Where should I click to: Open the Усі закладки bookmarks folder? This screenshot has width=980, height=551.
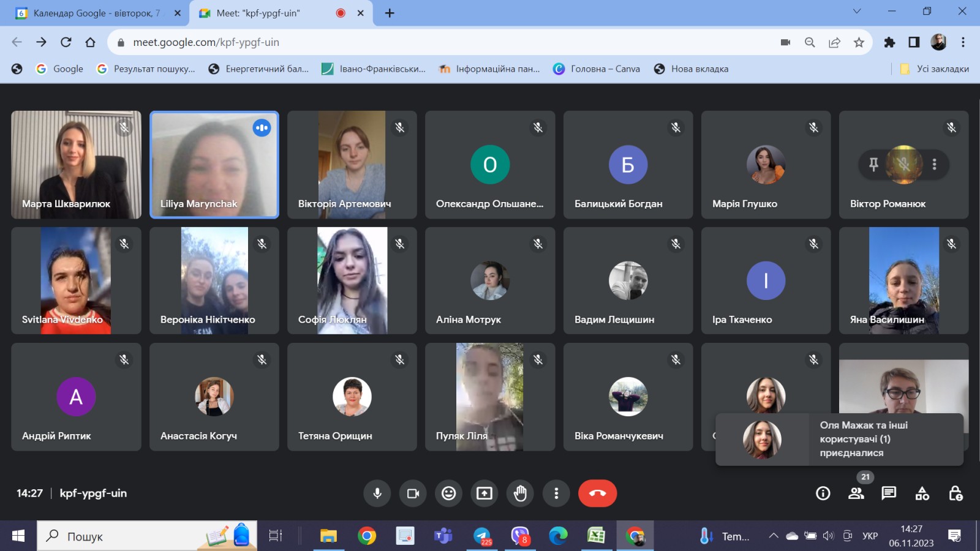pyautogui.click(x=935, y=69)
